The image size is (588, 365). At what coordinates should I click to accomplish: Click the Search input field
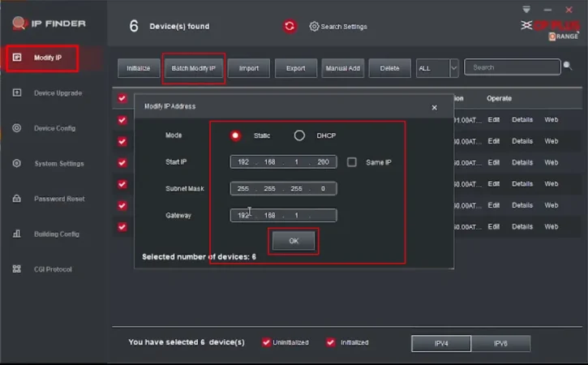[x=511, y=68]
